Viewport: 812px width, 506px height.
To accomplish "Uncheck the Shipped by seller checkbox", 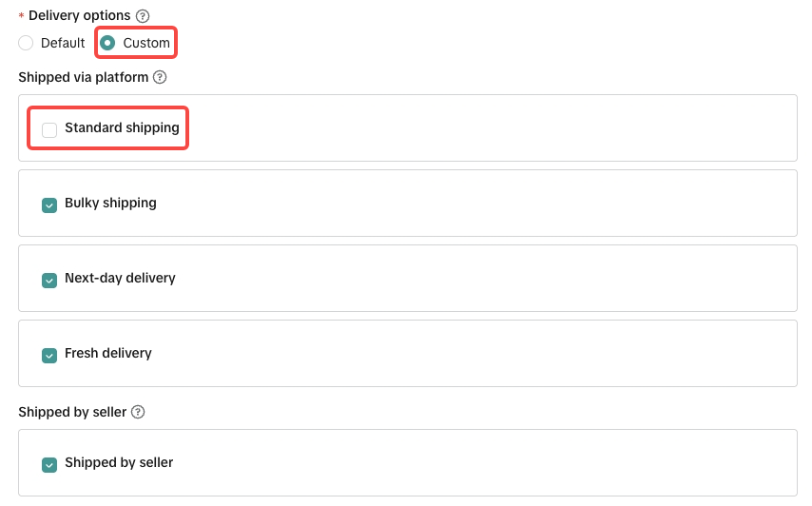I will pyautogui.click(x=49, y=464).
